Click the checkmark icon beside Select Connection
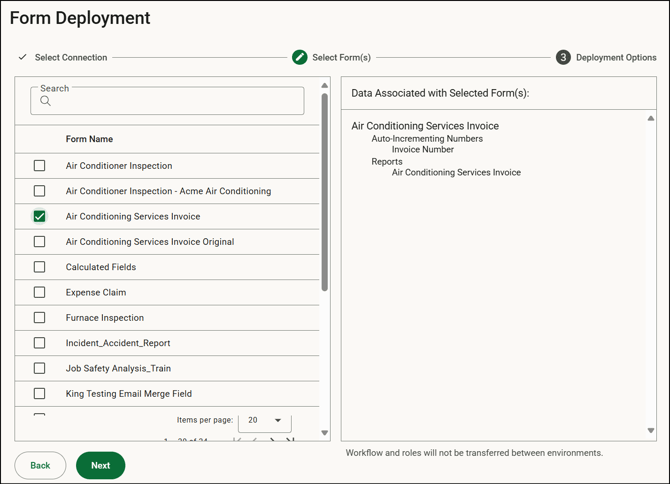This screenshot has width=670, height=484. click(23, 57)
